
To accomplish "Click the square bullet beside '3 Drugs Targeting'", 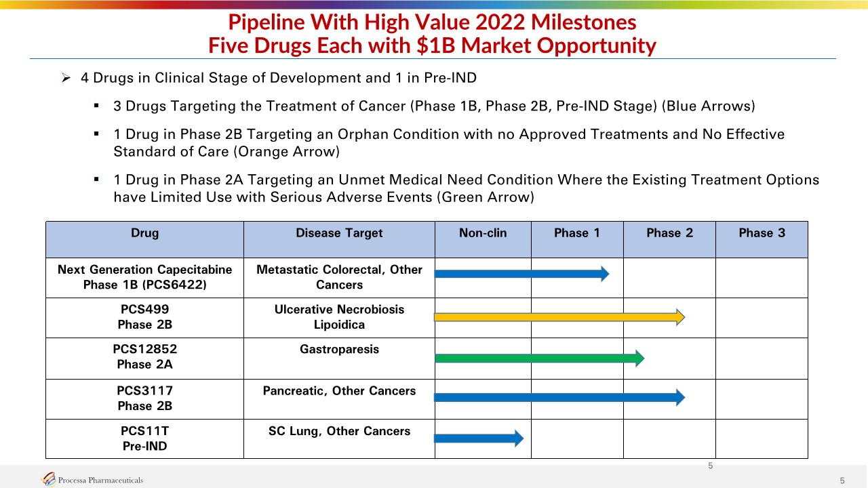I will pyautogui.click(x=97, y=106).
